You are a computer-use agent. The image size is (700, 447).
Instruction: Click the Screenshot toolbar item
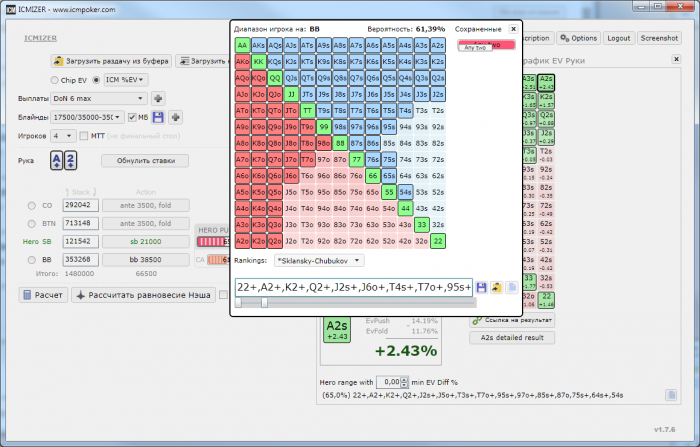[x=659, y=38]
